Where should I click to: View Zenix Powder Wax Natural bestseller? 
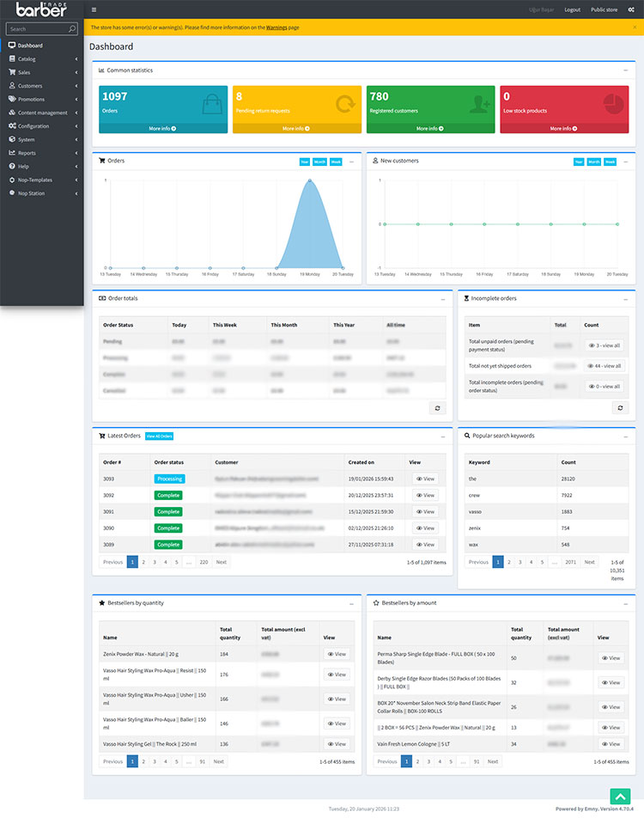pyautogui.click(x=337, y=654)
